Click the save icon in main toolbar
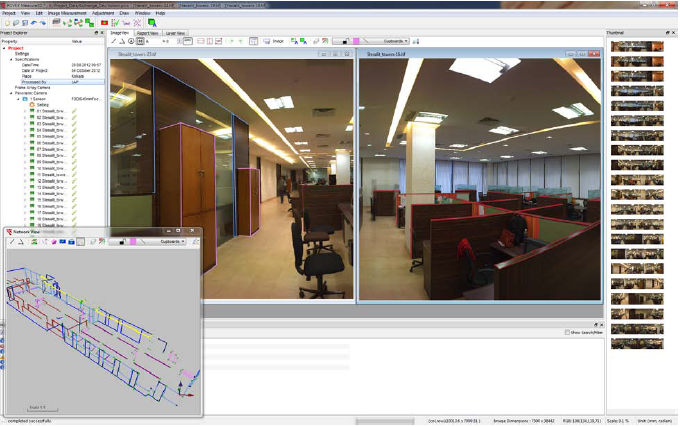The height and width of the screenshot is (427, 680). tap(24, 22)
